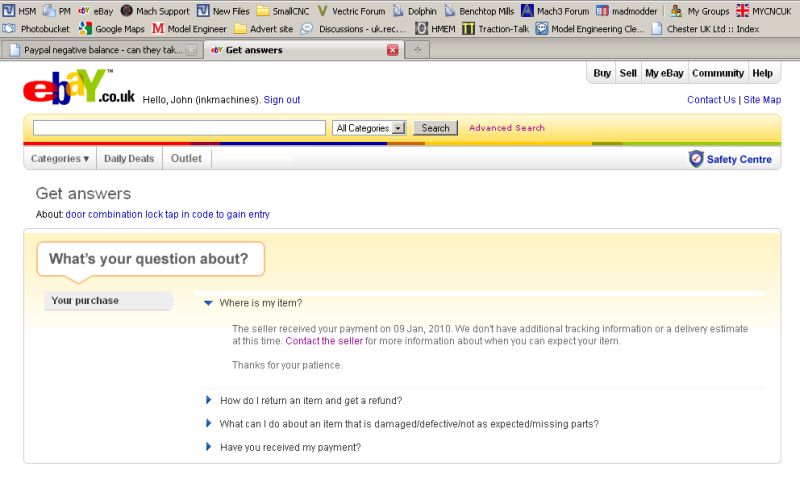Screen dimensions: 800x504
Task: Open the Vectric Forum bookmark
Action: (351, 11)
